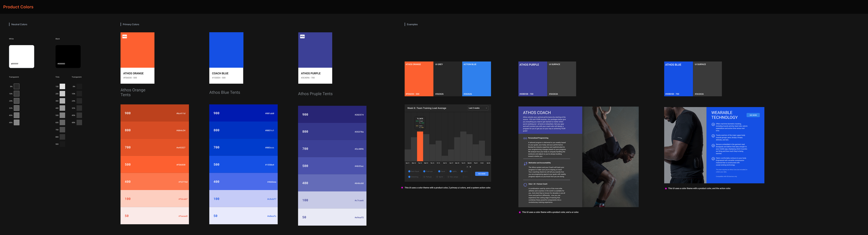The height and width of the screenshot is (235, 868).
Task: Select orange tint 700 #e45327
Action: point(155,147)
